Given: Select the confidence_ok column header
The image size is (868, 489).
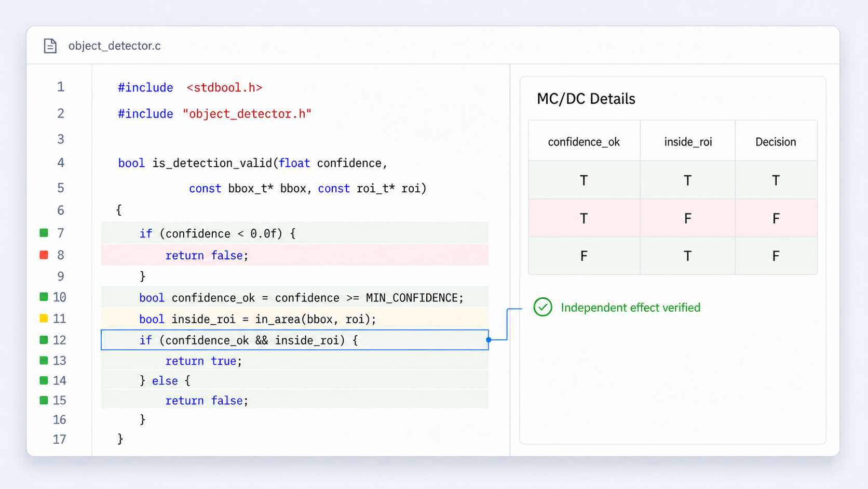Looking at the screenshot, I should pyautogui.click(x=584, y=141).
